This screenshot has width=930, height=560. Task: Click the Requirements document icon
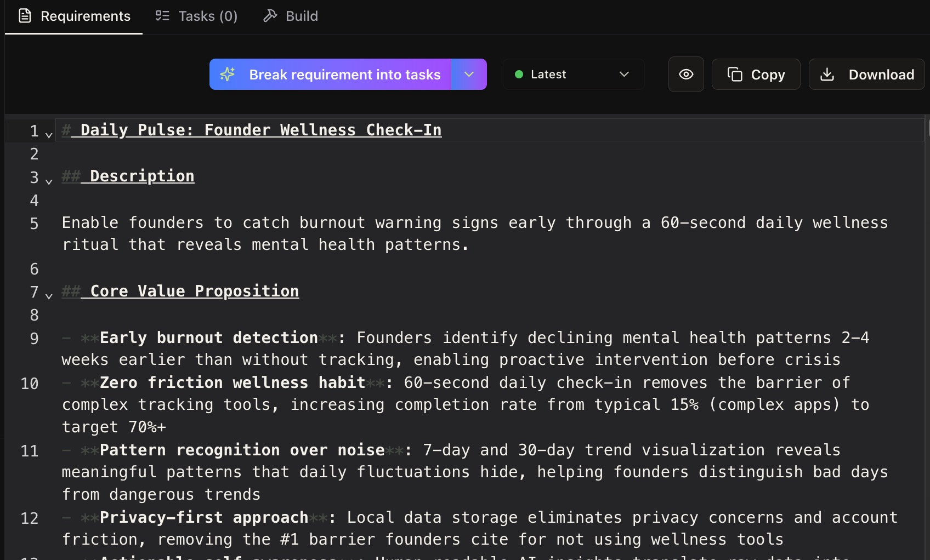(x=25, y=16)
